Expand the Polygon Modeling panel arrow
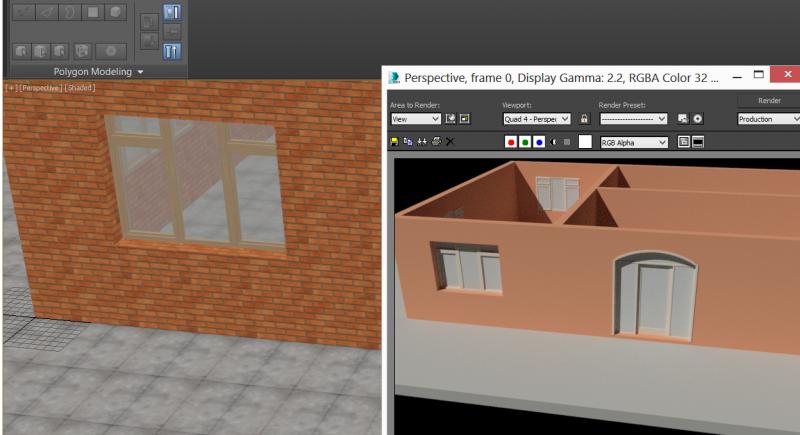The width and height of the screenshot is (800, 435). (x=140, y=72)
